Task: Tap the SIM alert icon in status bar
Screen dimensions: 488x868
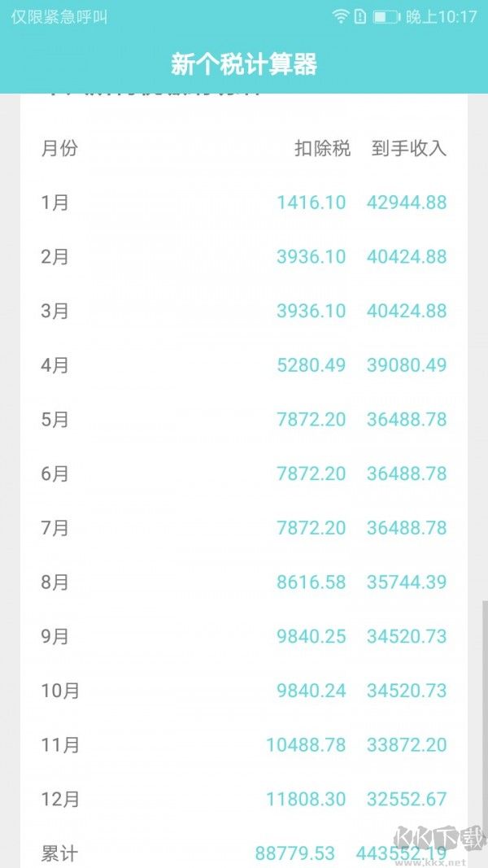Action: [x=360, y=16]
